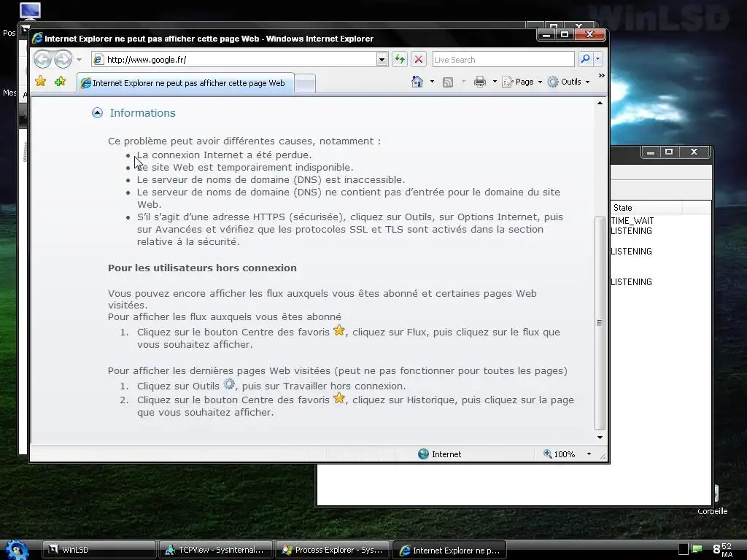This screenshot has width=747, height=560.
Task: Click the RSS feeds icon
Action: [448, 82]
